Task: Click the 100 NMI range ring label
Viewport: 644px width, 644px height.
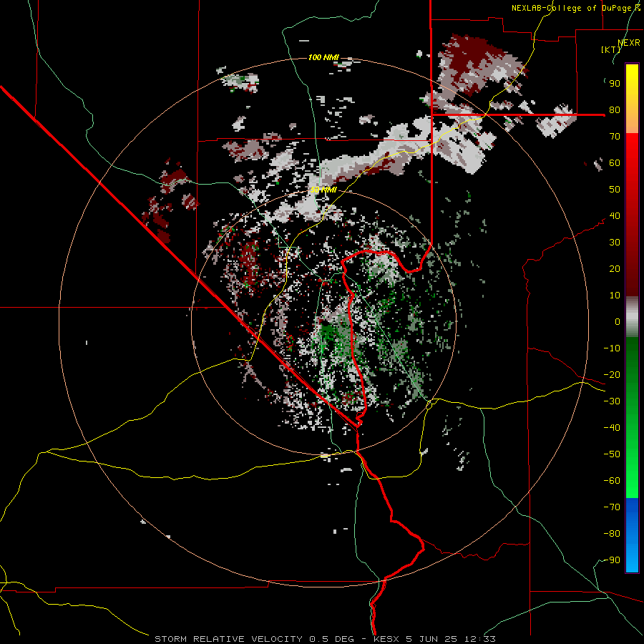Action: coord(323,57)
